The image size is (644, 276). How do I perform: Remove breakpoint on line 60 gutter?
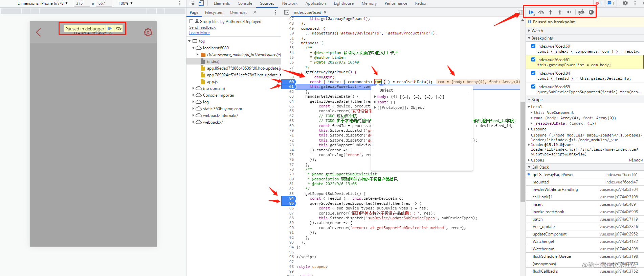(289, 82)
